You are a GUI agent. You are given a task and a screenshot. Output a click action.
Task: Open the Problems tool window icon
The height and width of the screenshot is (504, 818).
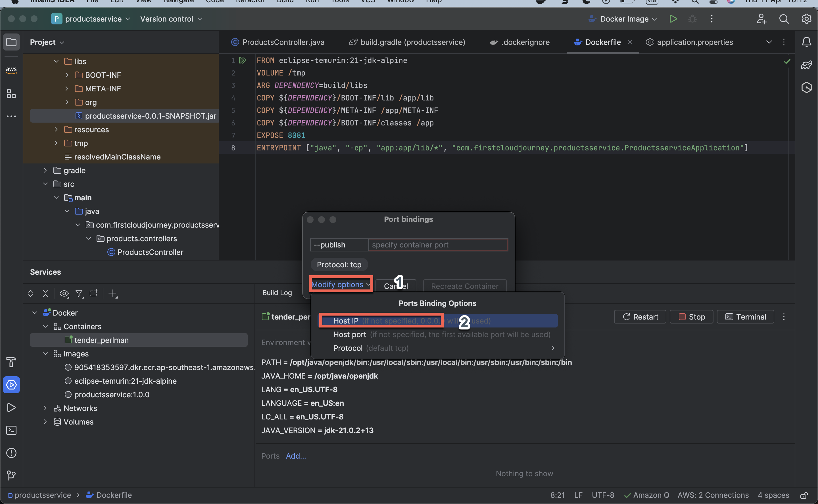11,453
